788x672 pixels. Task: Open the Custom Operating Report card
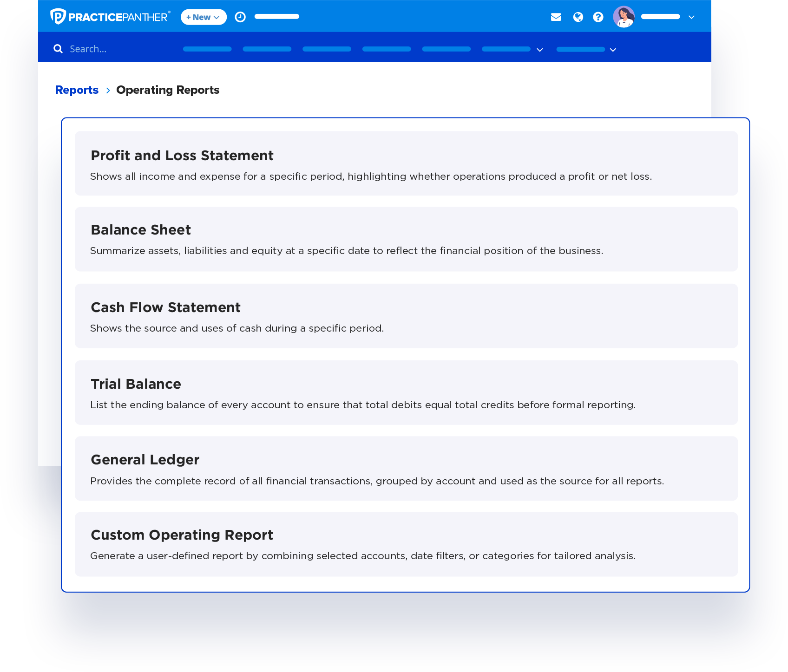[406, 544]
